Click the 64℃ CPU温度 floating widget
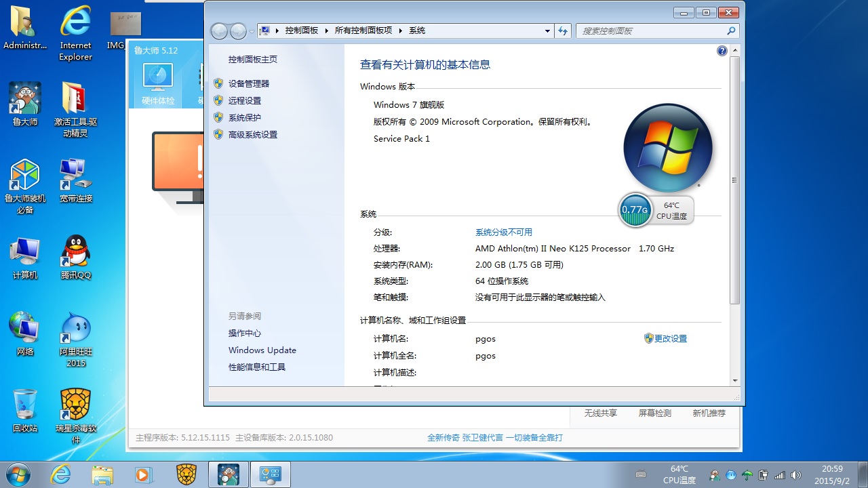 pos(671,211)
